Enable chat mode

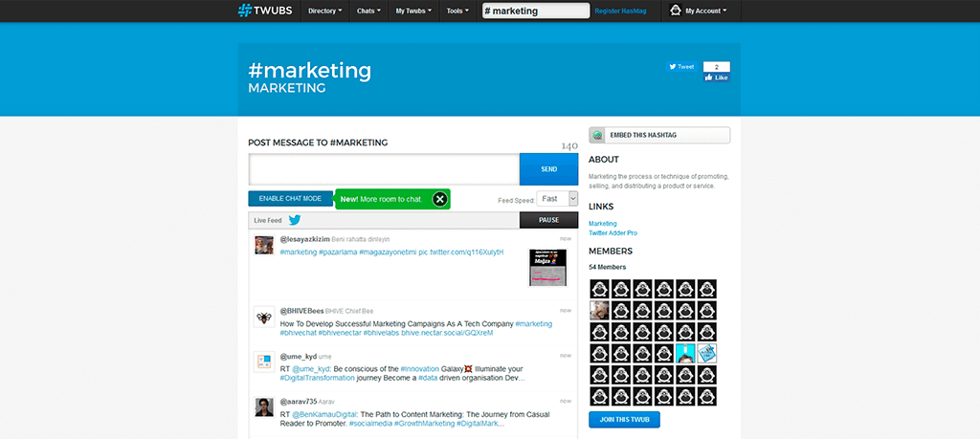click(x=291, y=199)
